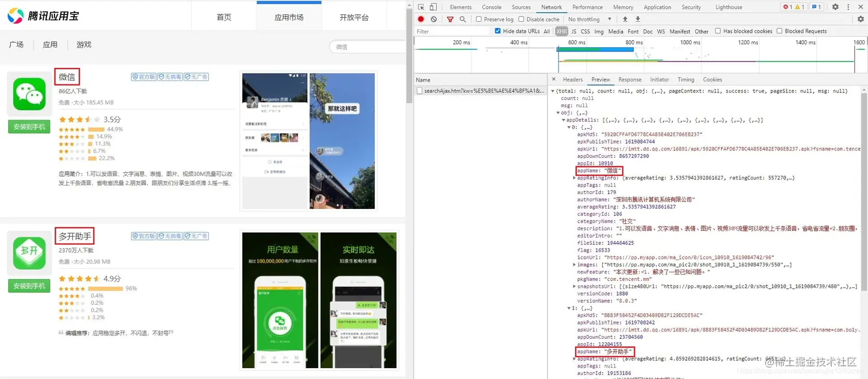
Task: Expand the snapshotsUrl array node
Action: point(575,286)
